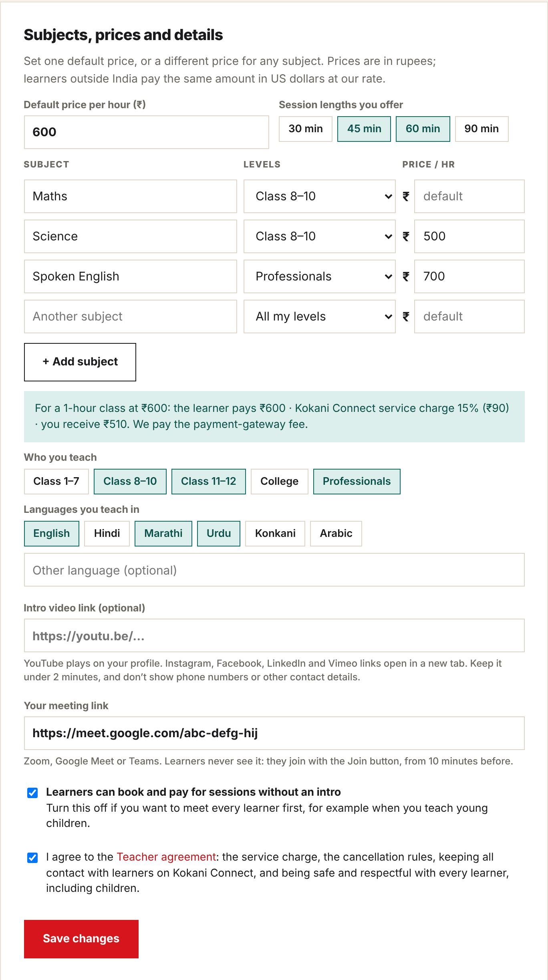Click the Other language optional field

coord(274,570)
